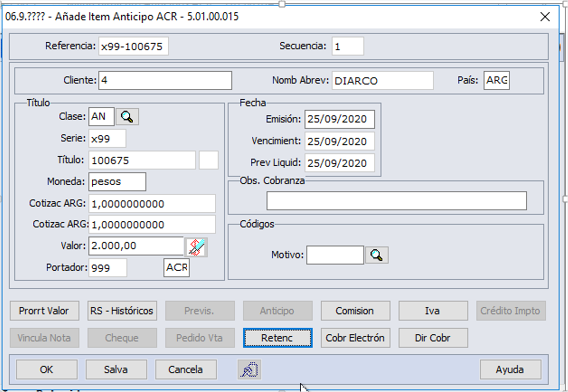Focus the Nomb Abrev field showing DIARCO

click(x=383, y=80)
